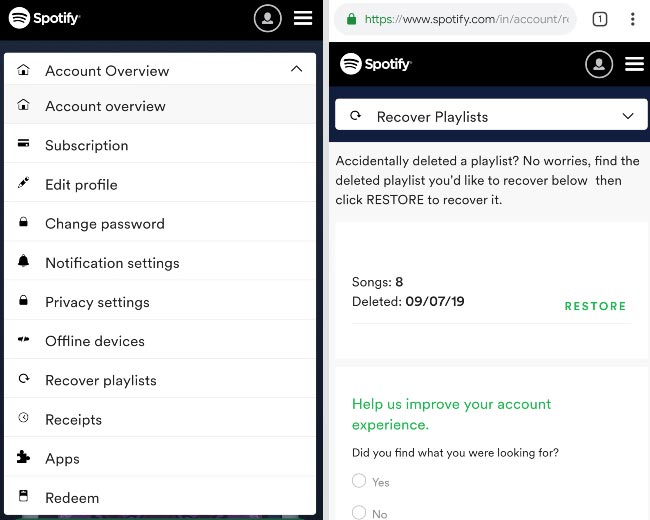
Task: Open the Redeem menu entry
Action: tap(160, 497)
